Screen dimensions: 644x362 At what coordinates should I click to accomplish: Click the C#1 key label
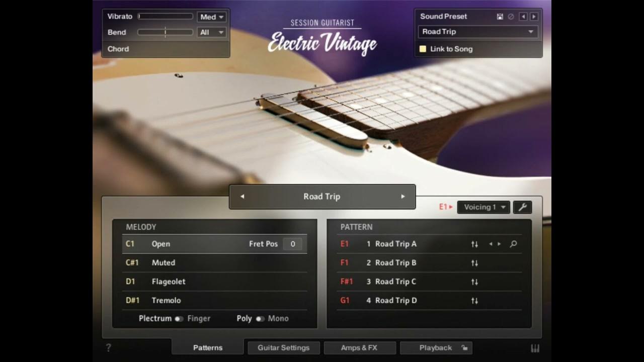click(x=132, y=262)
